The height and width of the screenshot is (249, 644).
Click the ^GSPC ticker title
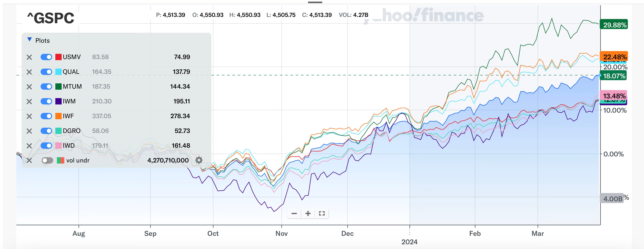51,18
